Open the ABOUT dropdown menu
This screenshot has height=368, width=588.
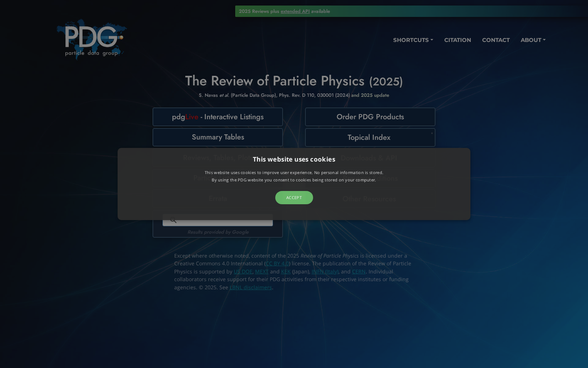pos(533,40)
